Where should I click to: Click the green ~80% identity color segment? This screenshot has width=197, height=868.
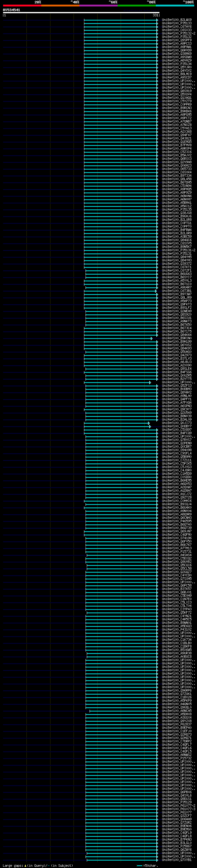137,6
